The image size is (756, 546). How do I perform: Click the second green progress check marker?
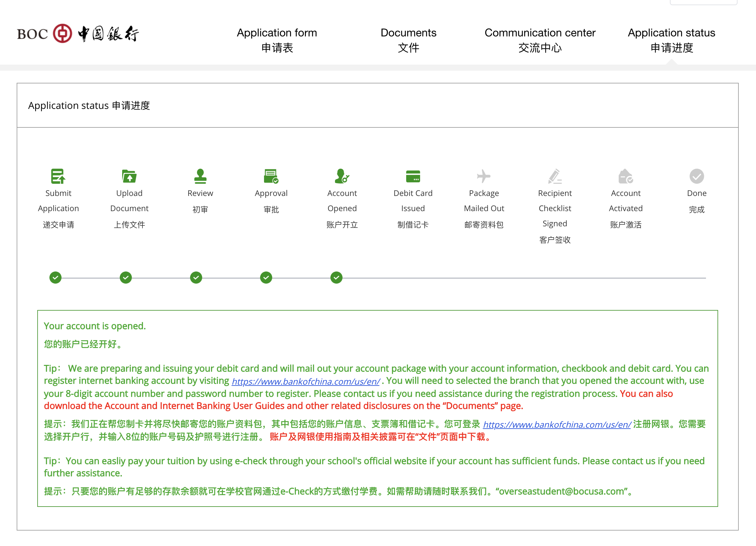coord(126,278)
